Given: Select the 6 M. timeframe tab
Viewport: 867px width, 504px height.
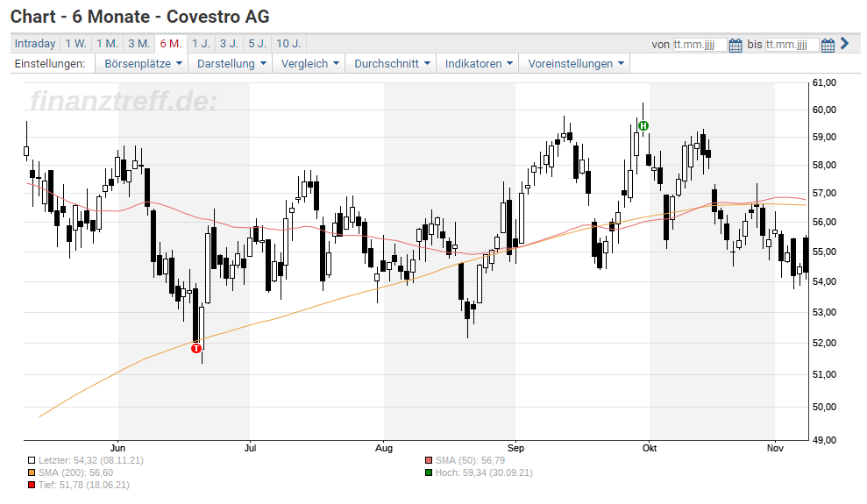Looking at the screenshot, I should click(171, 44).
